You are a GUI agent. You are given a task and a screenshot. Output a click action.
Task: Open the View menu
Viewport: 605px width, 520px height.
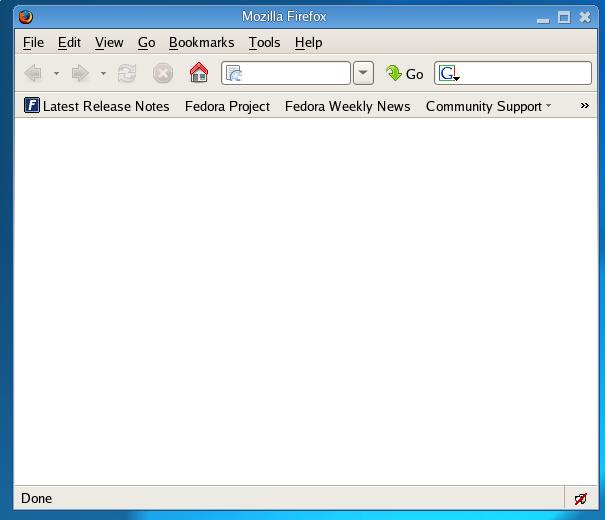pos(109,42)
